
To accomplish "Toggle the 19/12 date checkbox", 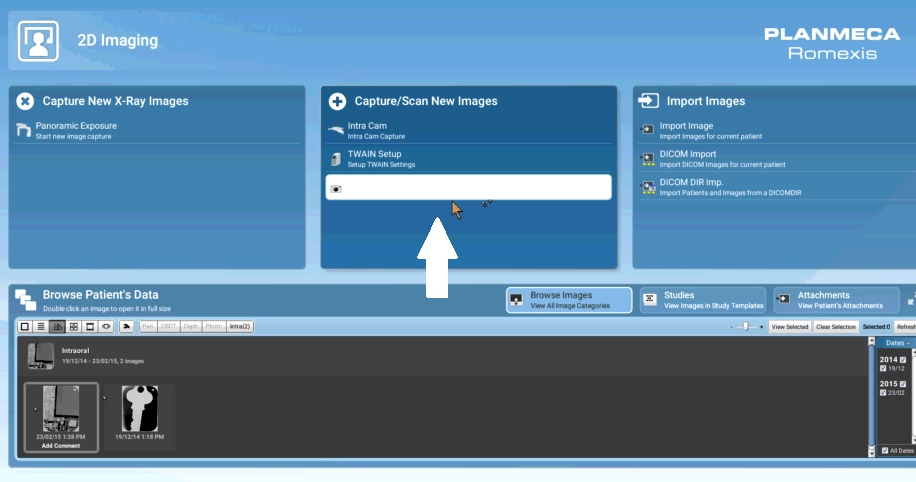I will click(x=883, y=369).
